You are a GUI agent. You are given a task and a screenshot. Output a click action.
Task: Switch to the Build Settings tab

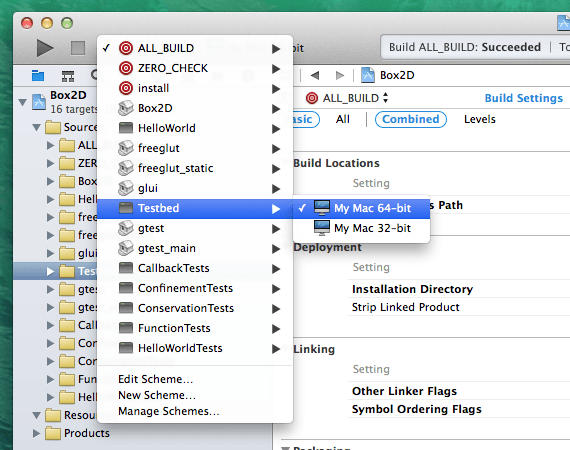click(x=524, y=98)
